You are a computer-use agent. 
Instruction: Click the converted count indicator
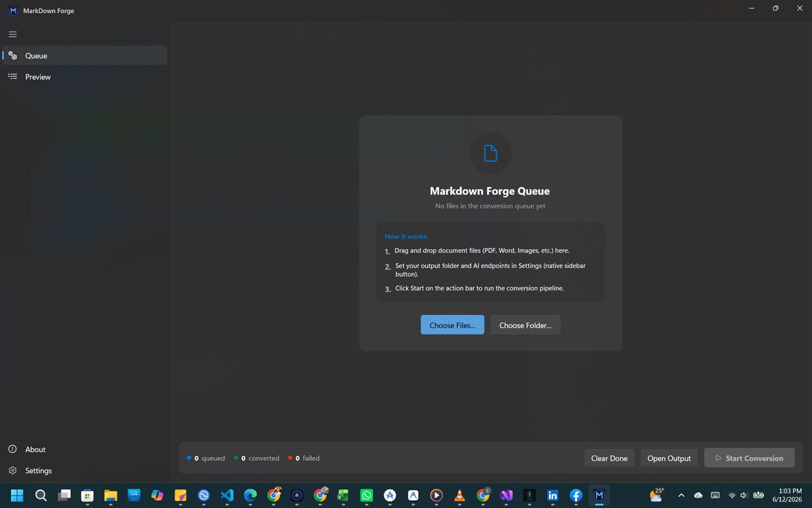coord(257,458)
